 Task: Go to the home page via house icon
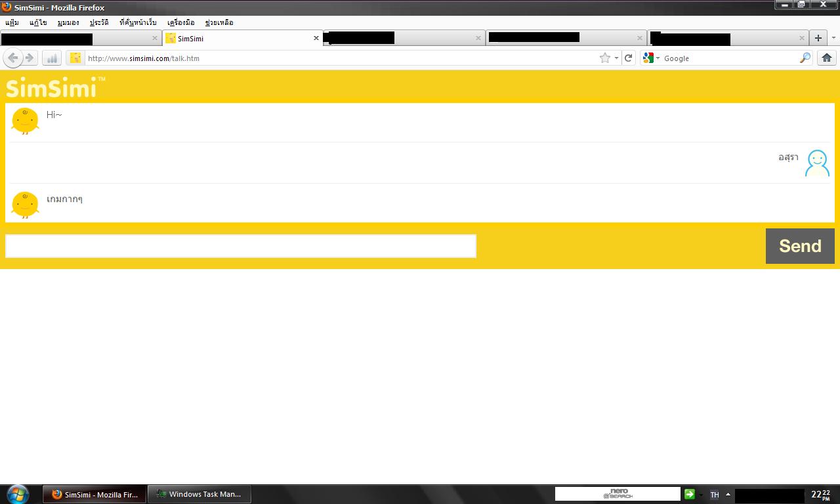[826, 58]
